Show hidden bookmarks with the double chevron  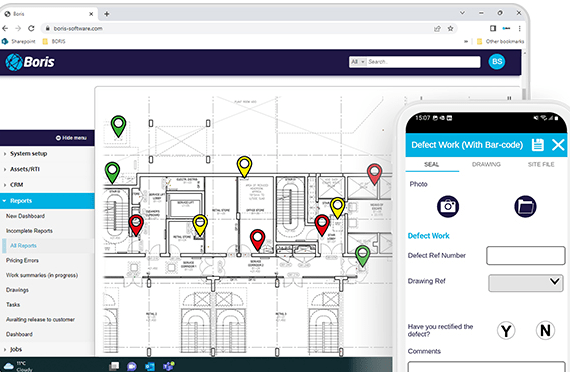[466, 41]
